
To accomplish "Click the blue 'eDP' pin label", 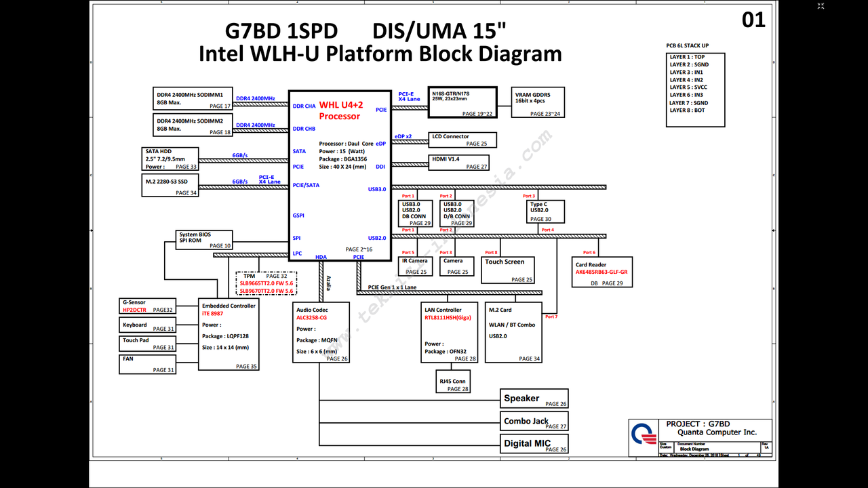I will 381,144.
